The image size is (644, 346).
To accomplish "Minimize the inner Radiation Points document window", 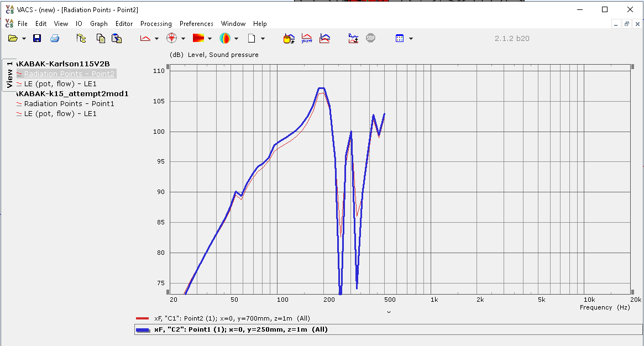I will [x=616, y=24].
